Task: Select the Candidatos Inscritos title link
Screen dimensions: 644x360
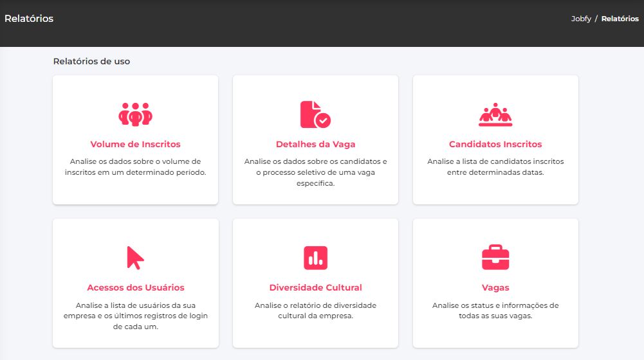Action: click(x=495, y=145)
